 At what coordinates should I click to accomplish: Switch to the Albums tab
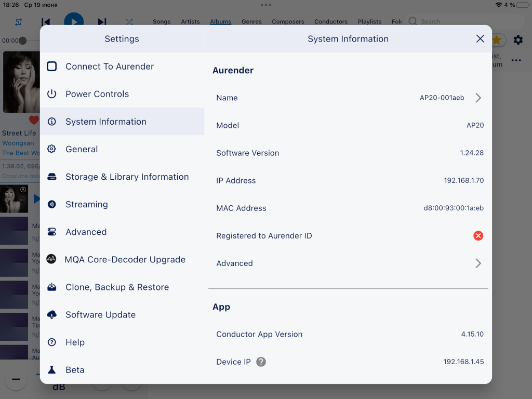click(220, 21)
